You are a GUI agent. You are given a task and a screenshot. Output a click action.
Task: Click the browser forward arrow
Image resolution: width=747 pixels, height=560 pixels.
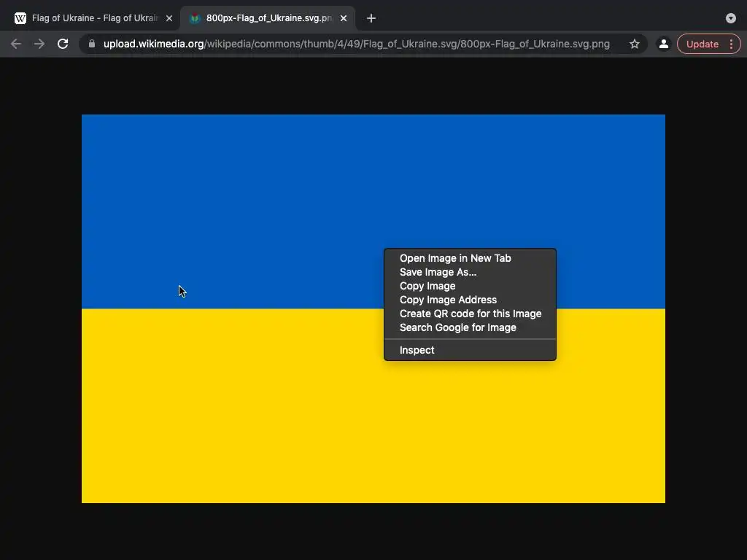(x=39, y=44)
